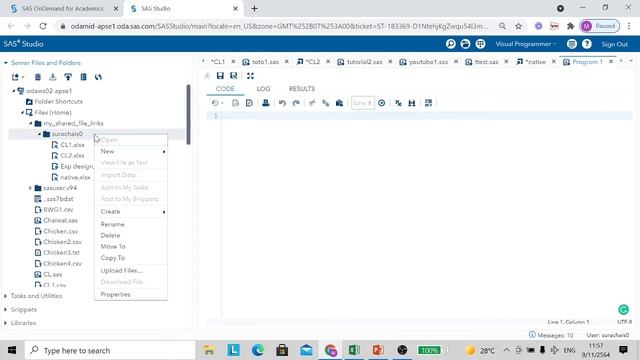Collapse the Server Files and Folders section

tap(6, 63)
